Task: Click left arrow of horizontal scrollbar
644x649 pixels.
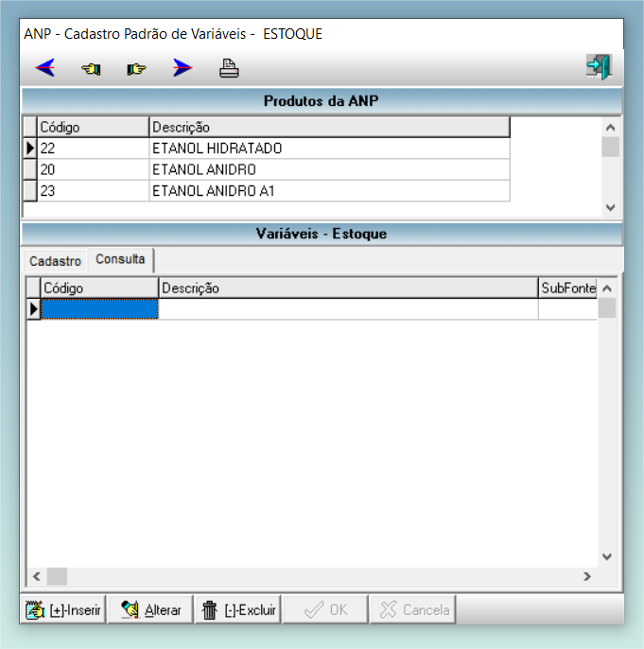Action: pyautogui.click(x=36, y=576)
